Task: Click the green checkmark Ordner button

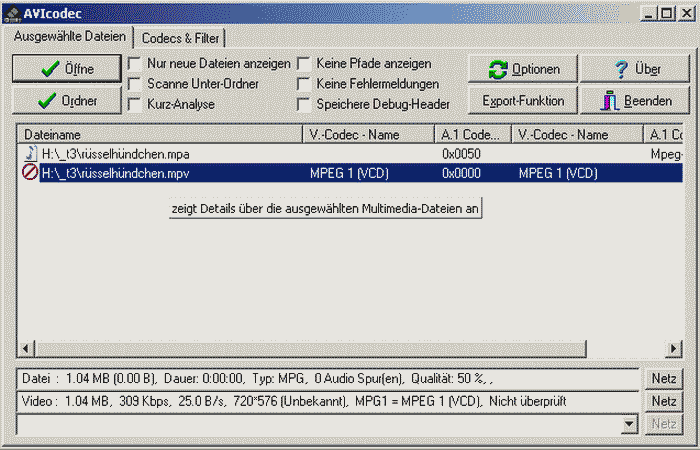Action: [x=66, y=101]
